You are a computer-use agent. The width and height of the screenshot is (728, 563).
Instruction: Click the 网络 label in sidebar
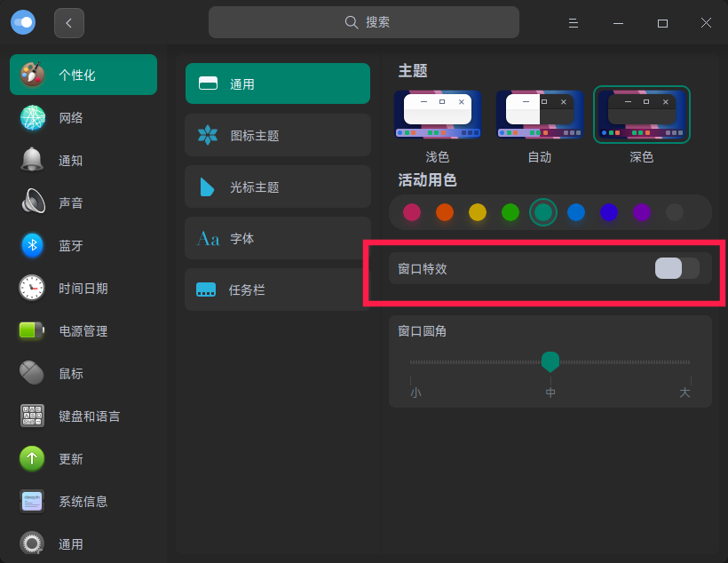70,118
